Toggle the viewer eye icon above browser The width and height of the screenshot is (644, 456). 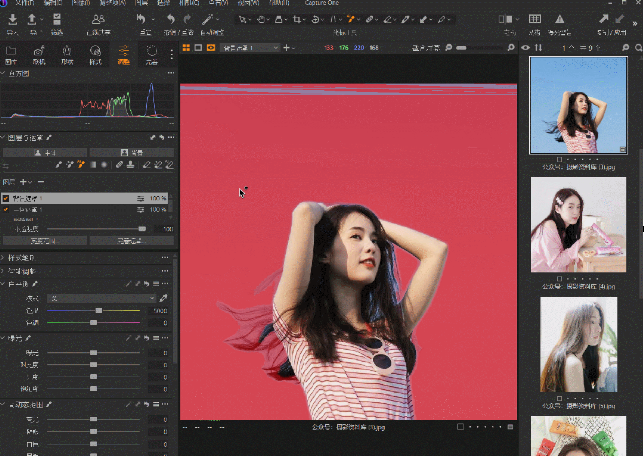(x=526, y=48)
